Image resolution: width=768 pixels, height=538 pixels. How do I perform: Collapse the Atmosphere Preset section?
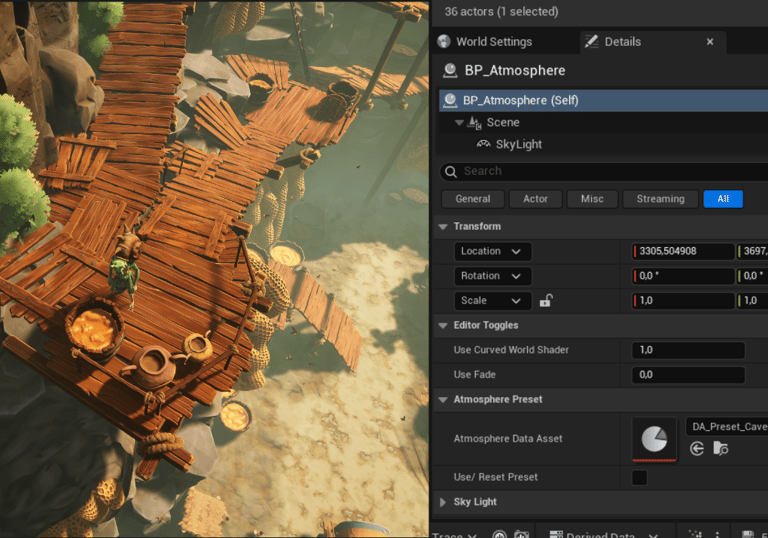pos(443,400)
